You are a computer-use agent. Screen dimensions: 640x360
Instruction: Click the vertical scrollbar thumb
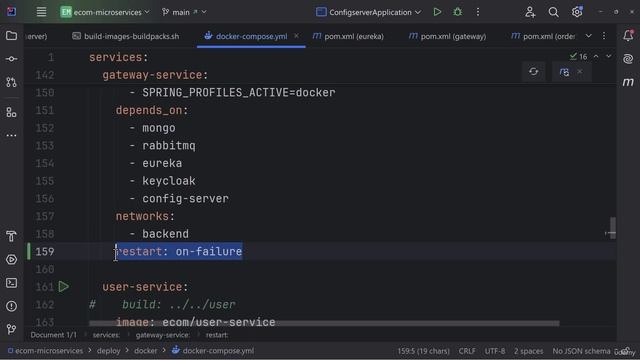tap(613, 228)
